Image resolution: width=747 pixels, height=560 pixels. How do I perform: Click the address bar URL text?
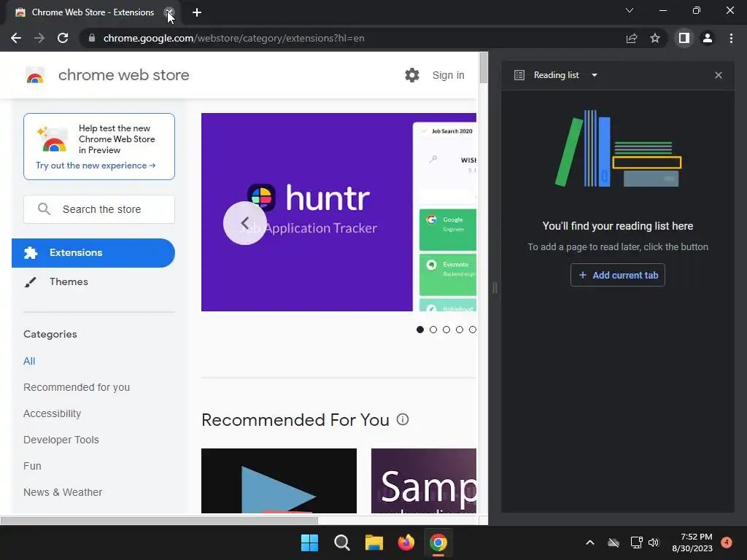[234, 38]
